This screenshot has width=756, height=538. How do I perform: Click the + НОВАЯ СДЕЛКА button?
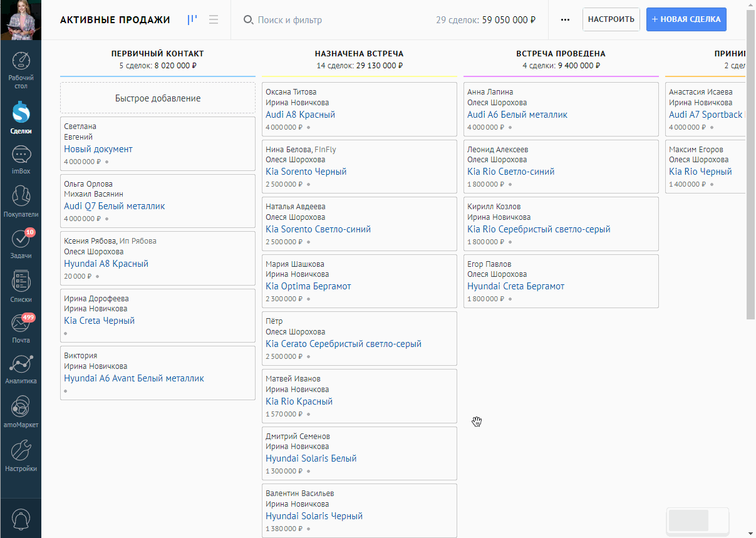coord(686,19)
